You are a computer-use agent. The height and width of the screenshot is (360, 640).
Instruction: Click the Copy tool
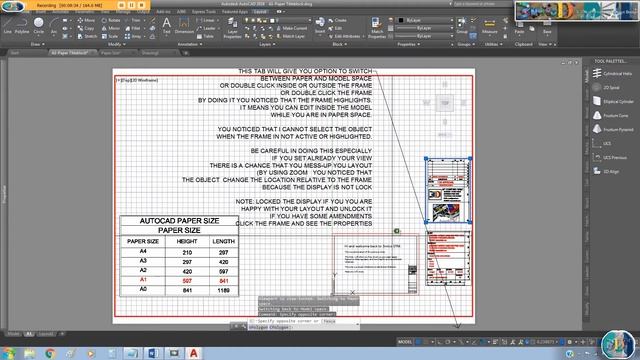tap(86, 28)
